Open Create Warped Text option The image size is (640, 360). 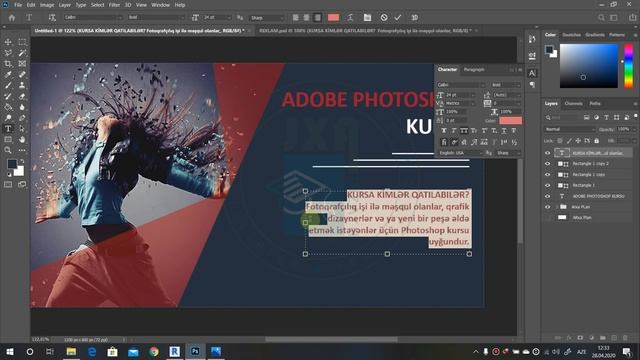[351, 18]
